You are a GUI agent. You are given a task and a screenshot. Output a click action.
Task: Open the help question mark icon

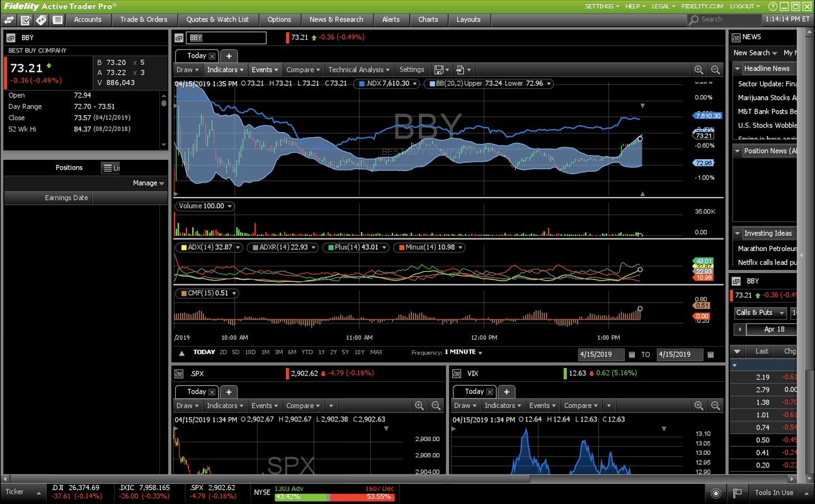click(x=773, y=6)
